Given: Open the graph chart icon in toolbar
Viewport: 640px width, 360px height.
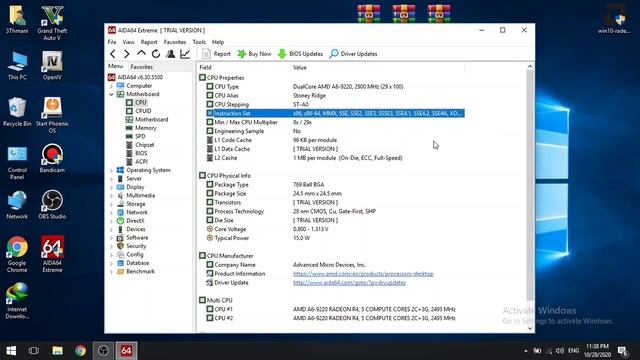Looking at the screenshot, I should (x=185, y=54).
